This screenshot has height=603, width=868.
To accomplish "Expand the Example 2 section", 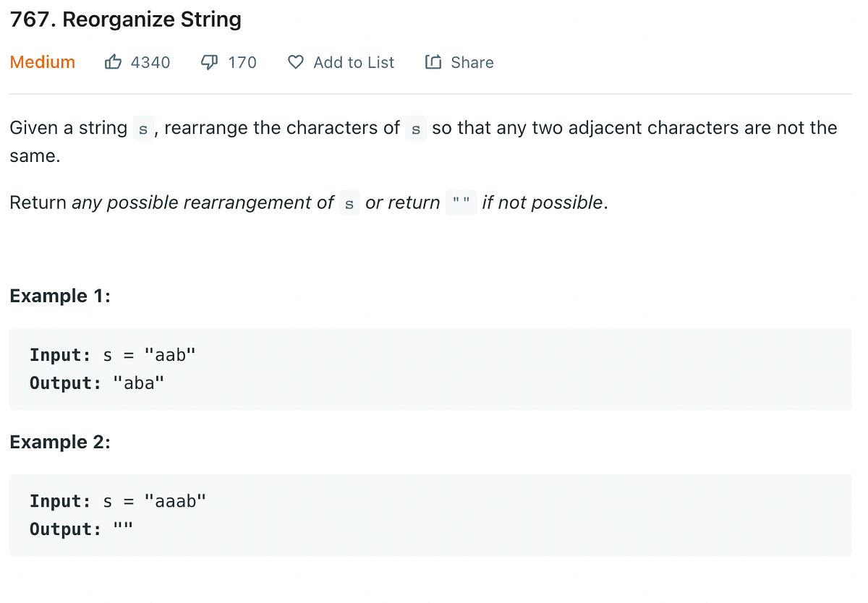I will pyautogui.click(x=60, y=442).
